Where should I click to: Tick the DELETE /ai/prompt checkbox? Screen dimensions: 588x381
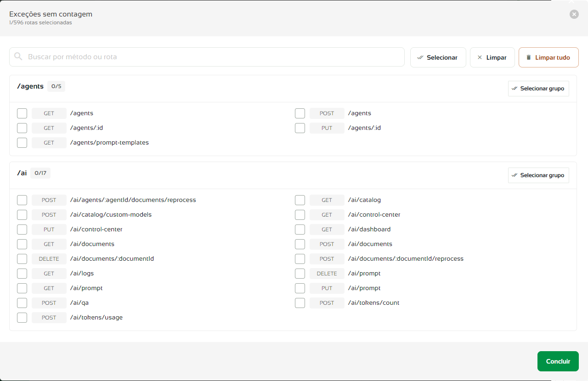300,274
